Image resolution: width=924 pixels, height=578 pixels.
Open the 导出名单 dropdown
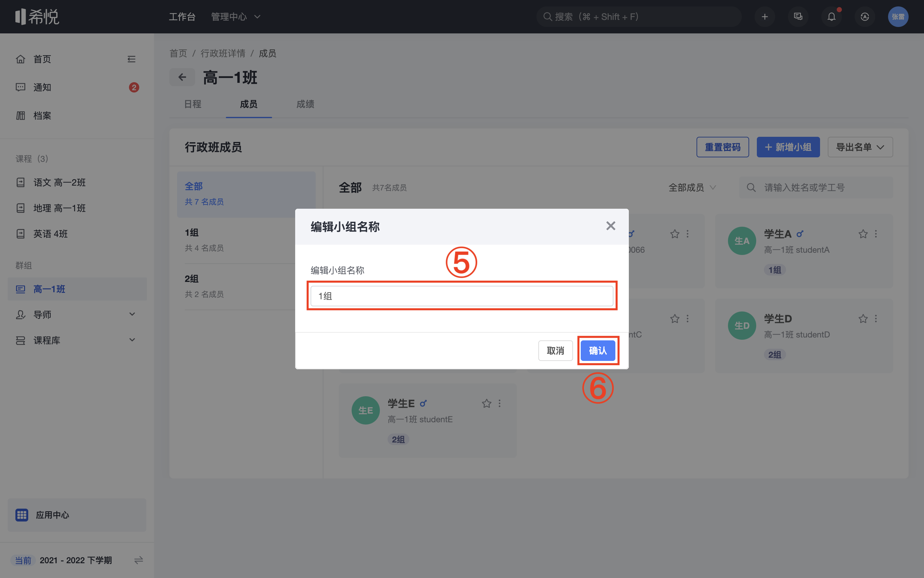[860, 147]
